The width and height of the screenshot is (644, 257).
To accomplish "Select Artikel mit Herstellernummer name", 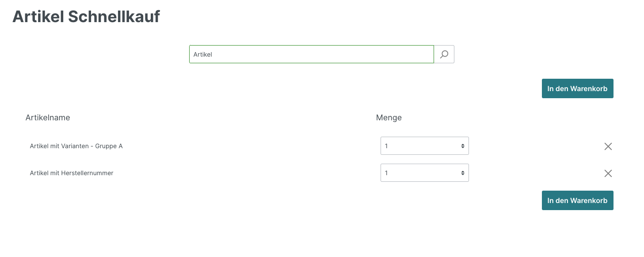I will tap(72, 173).
